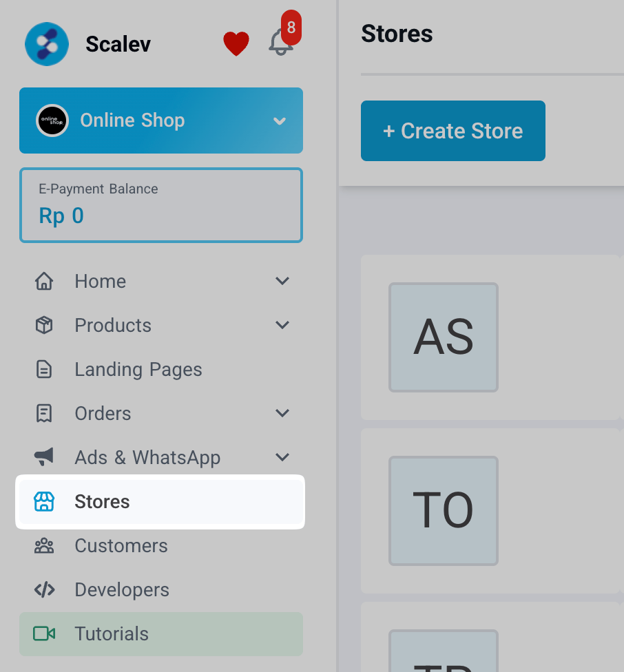624x672 pixels.
Task: Expand the Ads & WhatsApp chevron
Action: tap(282, 457)
